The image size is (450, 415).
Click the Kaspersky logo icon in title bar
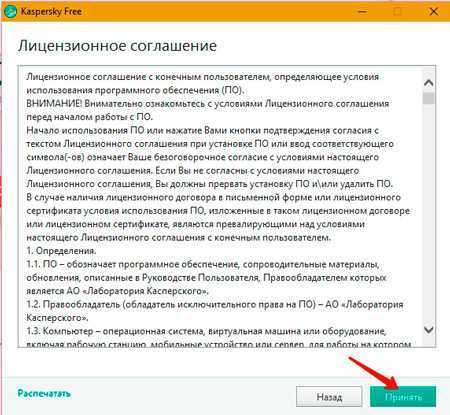10,12
